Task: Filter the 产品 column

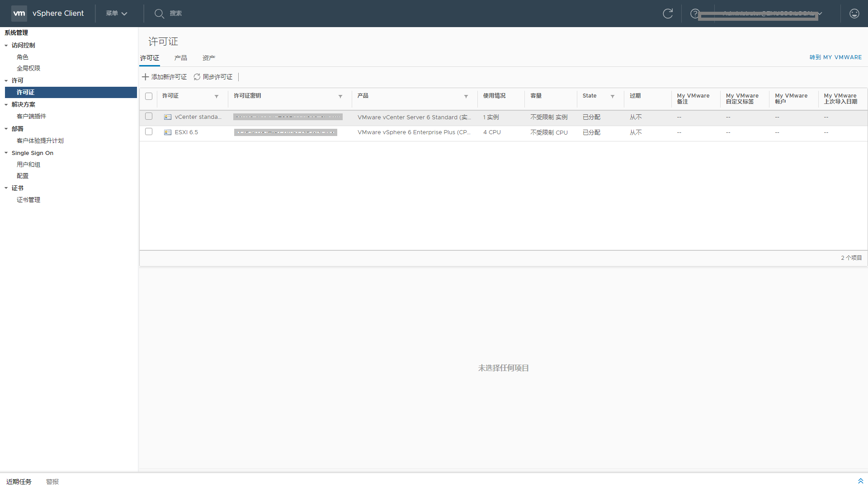Action: [x=466, y=96]
